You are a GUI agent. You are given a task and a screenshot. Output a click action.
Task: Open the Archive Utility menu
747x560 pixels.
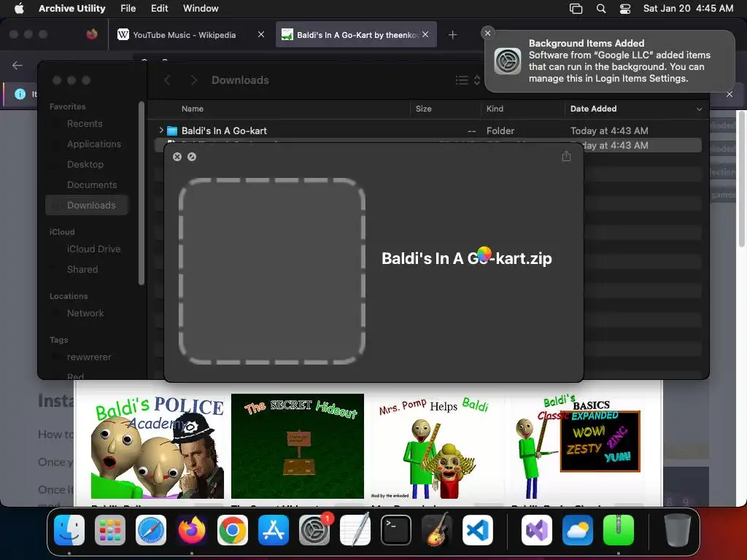[72, 8]
